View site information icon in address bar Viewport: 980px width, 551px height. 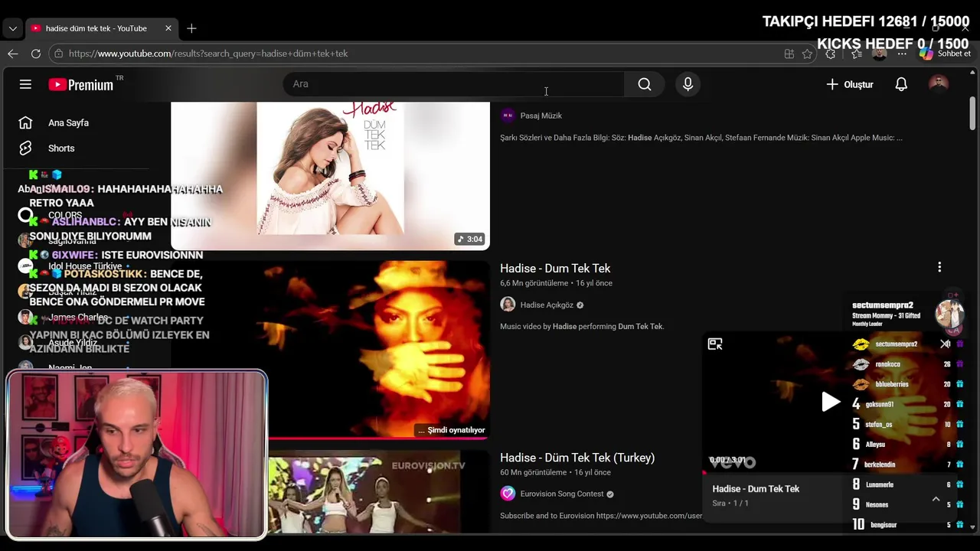pos(58,54)
